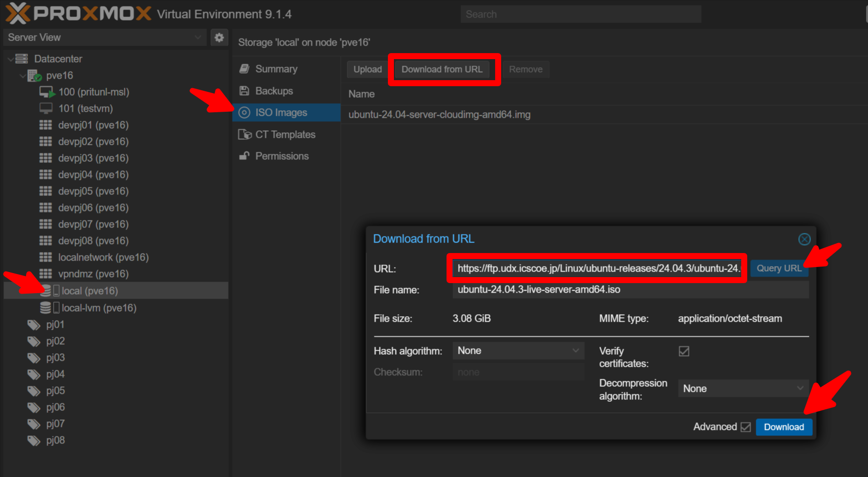868x477 pixels.
Task: Switch to the CT Templates section
Action: click(x=286, y=134)
